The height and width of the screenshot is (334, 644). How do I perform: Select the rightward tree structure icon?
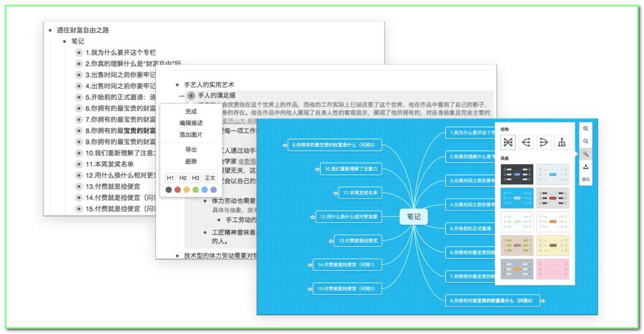[x=543, y=141]
